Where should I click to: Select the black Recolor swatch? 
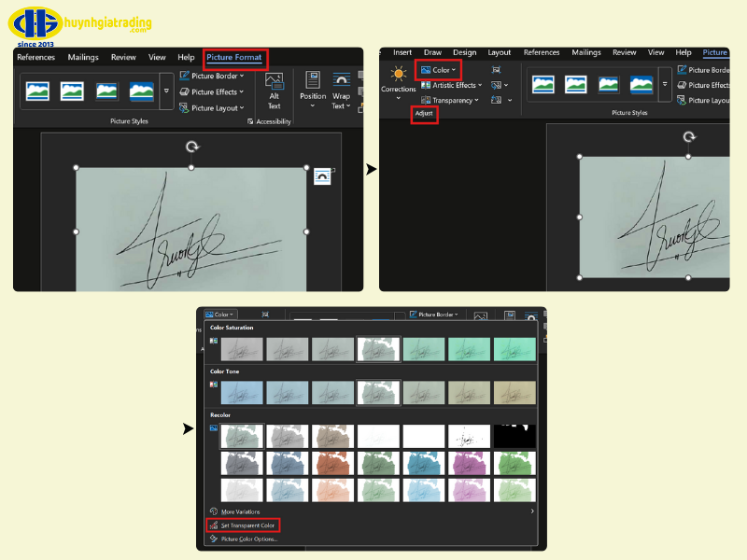click(516, 435)
